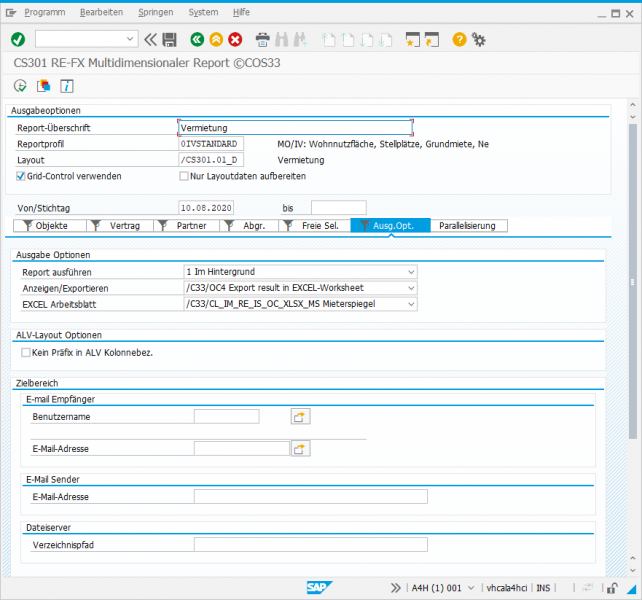Click the red Cancel icon
The image size is (642, 600).
[x=235, y=39]
